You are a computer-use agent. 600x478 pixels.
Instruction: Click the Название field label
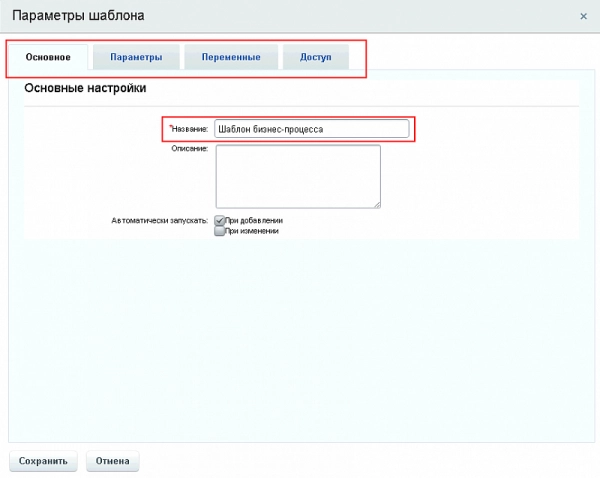[190, 130]
